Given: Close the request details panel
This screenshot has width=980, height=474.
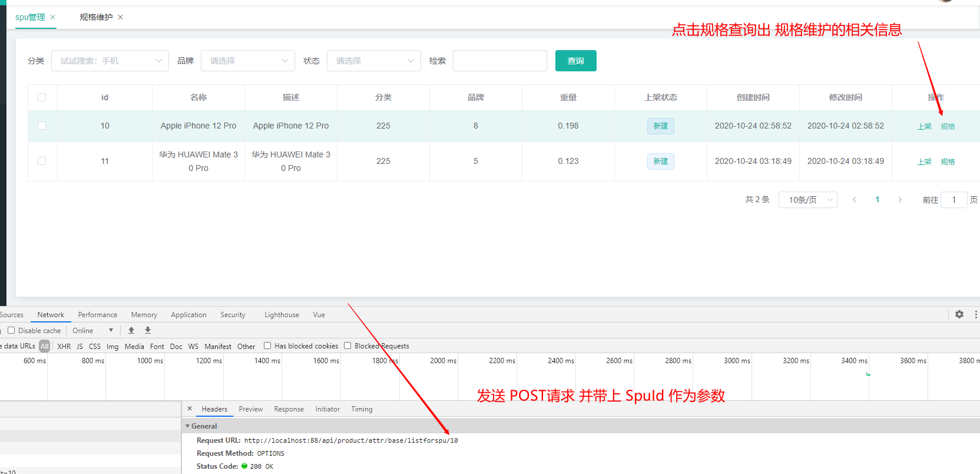Looking at the screenshot, I should 190,408.
